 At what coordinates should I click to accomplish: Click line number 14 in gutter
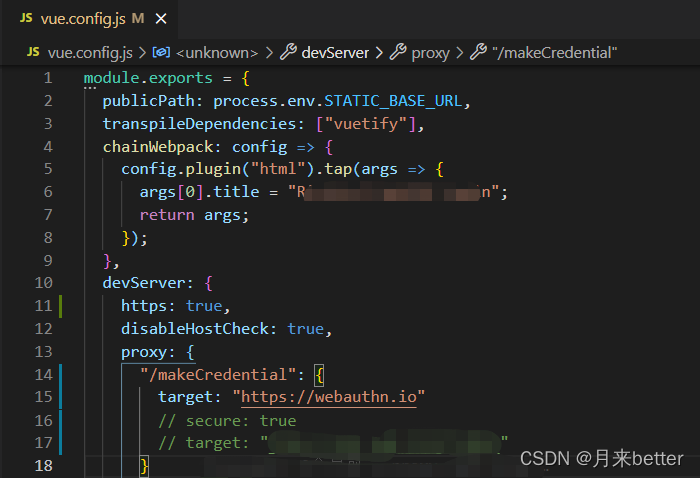tap(44, 374)
